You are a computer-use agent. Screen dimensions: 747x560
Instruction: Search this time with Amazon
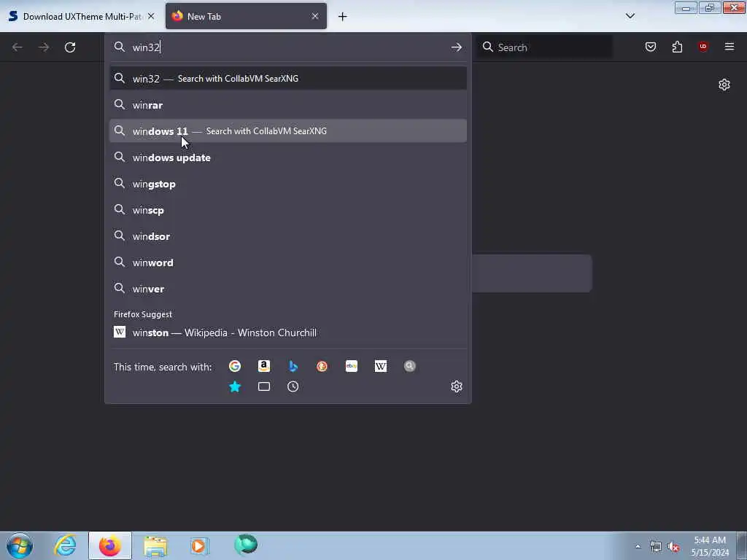264,366
